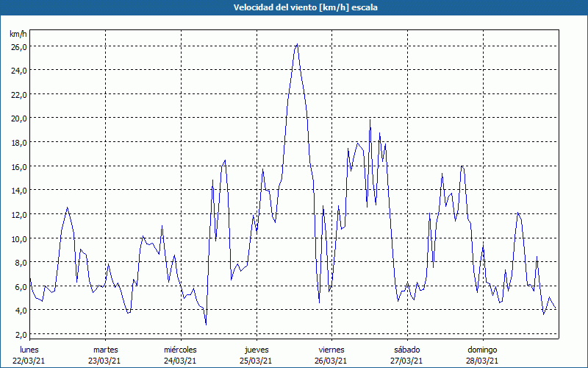Select the 'lunes' day label

tap(29, 350)
